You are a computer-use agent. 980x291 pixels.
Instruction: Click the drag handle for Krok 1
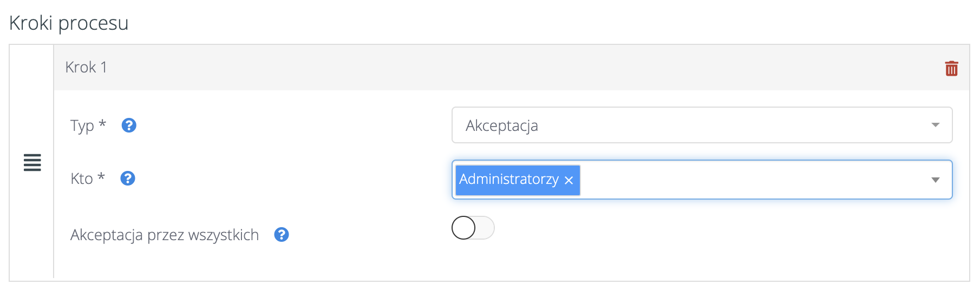[32, 162]
